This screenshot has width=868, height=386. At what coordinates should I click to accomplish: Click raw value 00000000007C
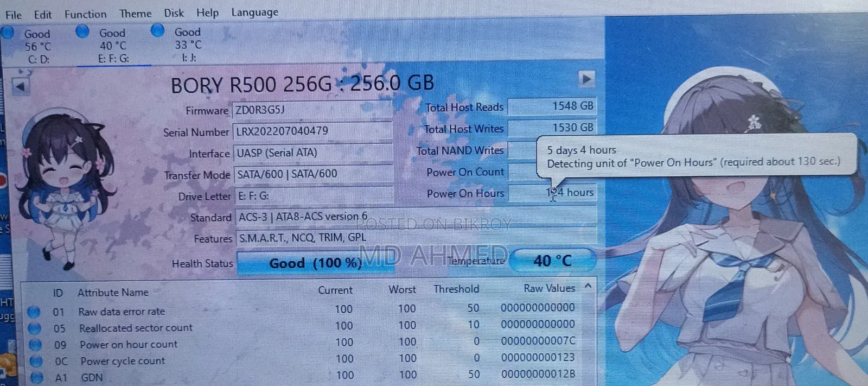(538, 341)
